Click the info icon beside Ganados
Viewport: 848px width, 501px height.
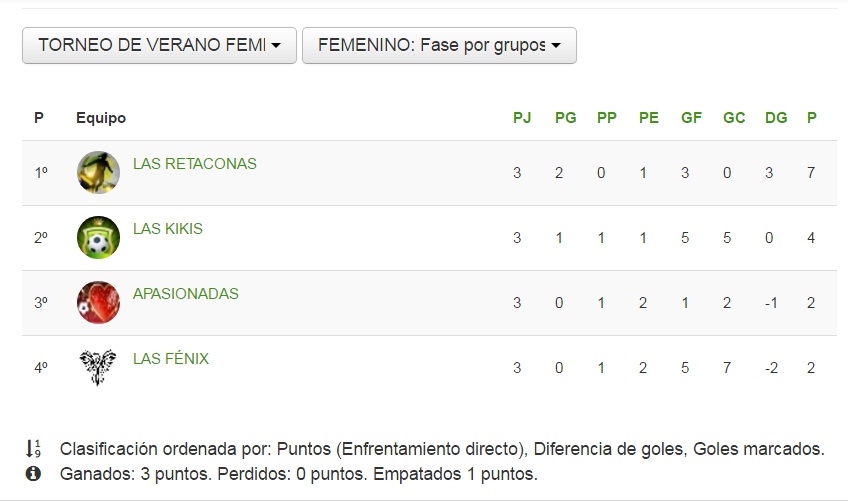34,473
